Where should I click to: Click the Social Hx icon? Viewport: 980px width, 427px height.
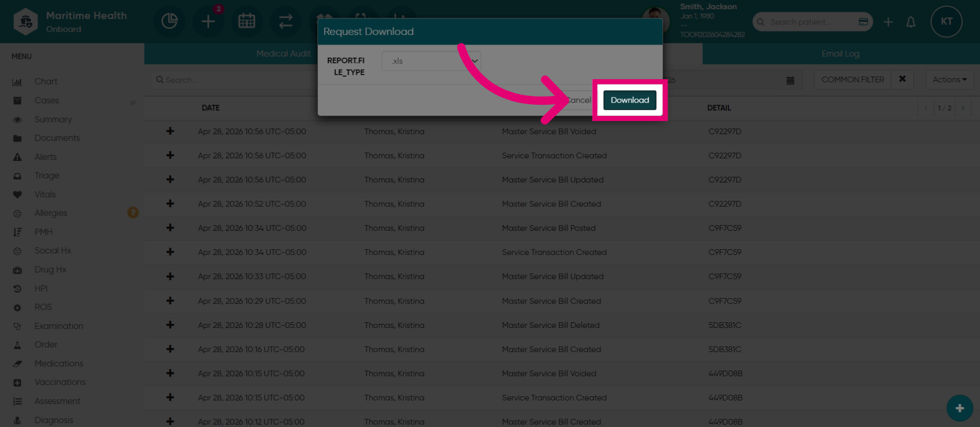pyautogui.click(x=17, y=251)
